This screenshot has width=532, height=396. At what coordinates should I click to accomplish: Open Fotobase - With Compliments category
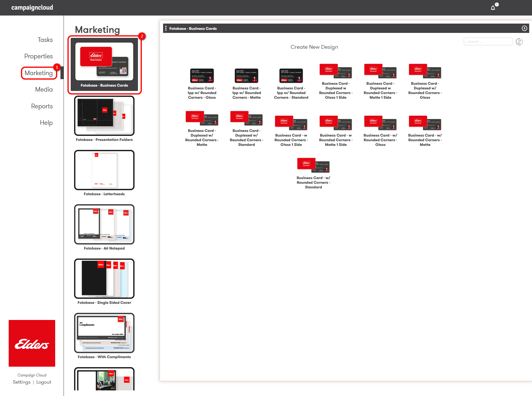click(x=104, y=336)
